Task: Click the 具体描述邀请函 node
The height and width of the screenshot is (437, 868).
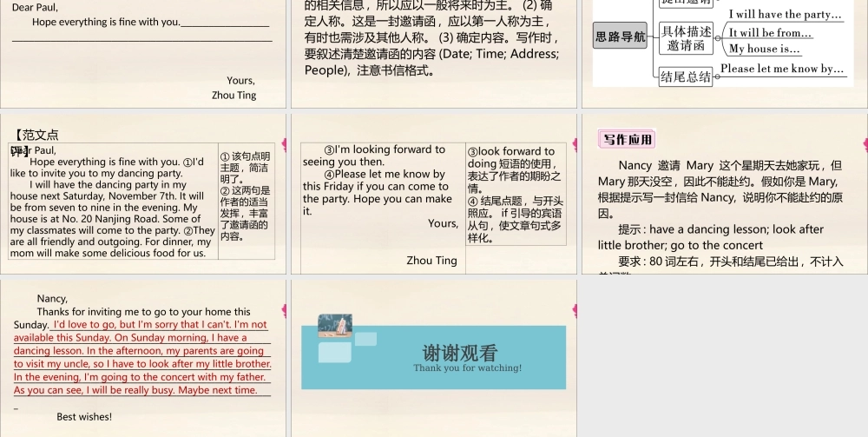Action: pyautogui.click(x=687, y=38)
